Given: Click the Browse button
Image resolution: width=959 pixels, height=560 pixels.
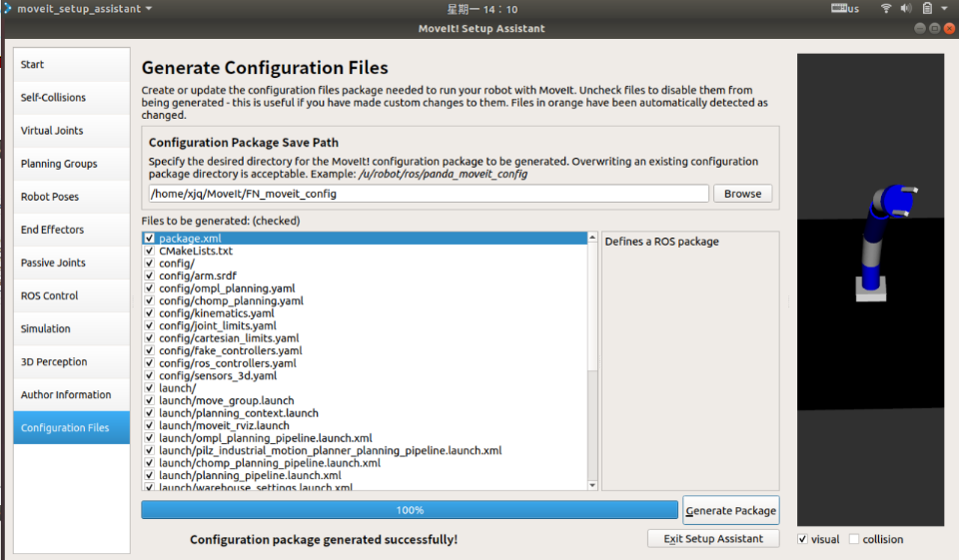Looking at the screenshot, I should click(742, 194).
